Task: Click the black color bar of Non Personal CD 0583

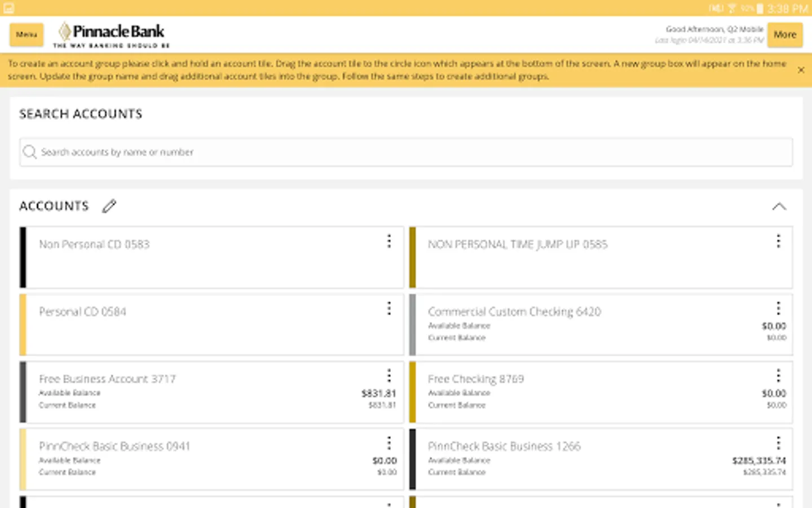Action: [x=23, y=257]
